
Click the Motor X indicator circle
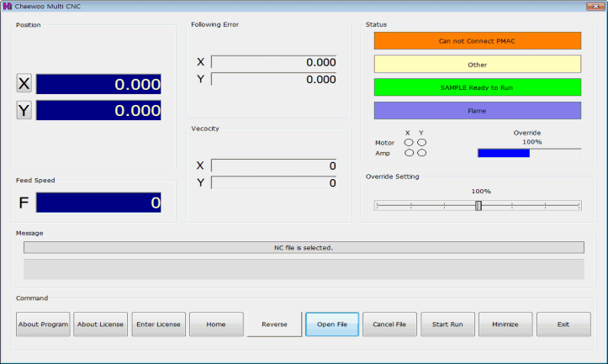coord(409,143)
